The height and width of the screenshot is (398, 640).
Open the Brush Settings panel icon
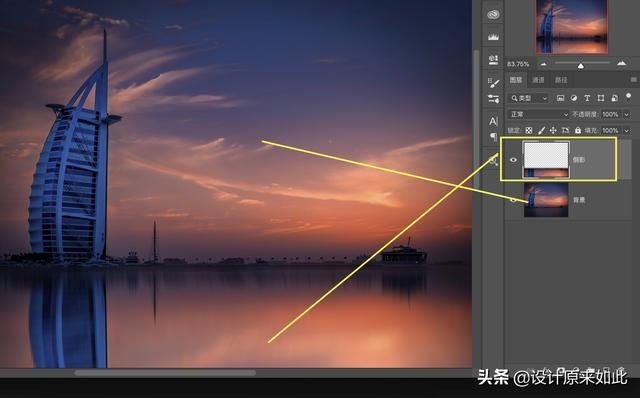click(x=493, y=82)
